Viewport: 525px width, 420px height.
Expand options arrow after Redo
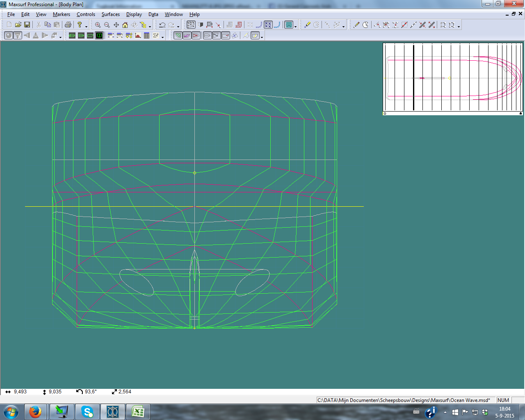click(178, 26)
